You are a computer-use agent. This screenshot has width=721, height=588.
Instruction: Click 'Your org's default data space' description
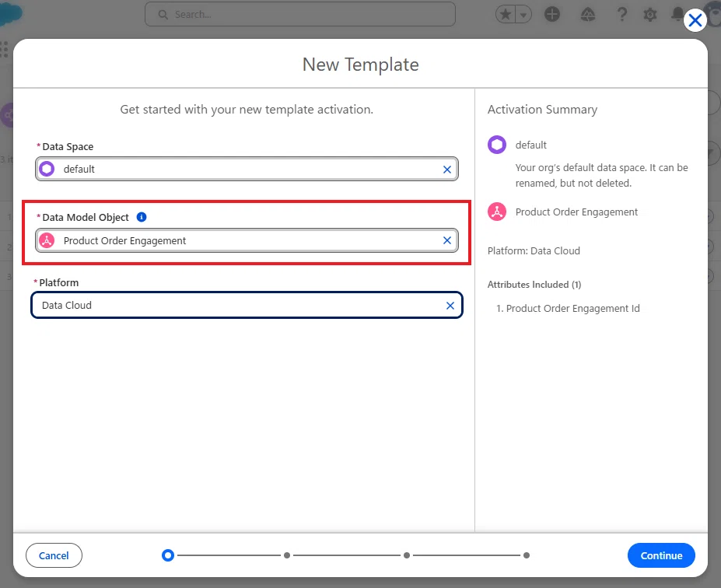pos(602,175)
